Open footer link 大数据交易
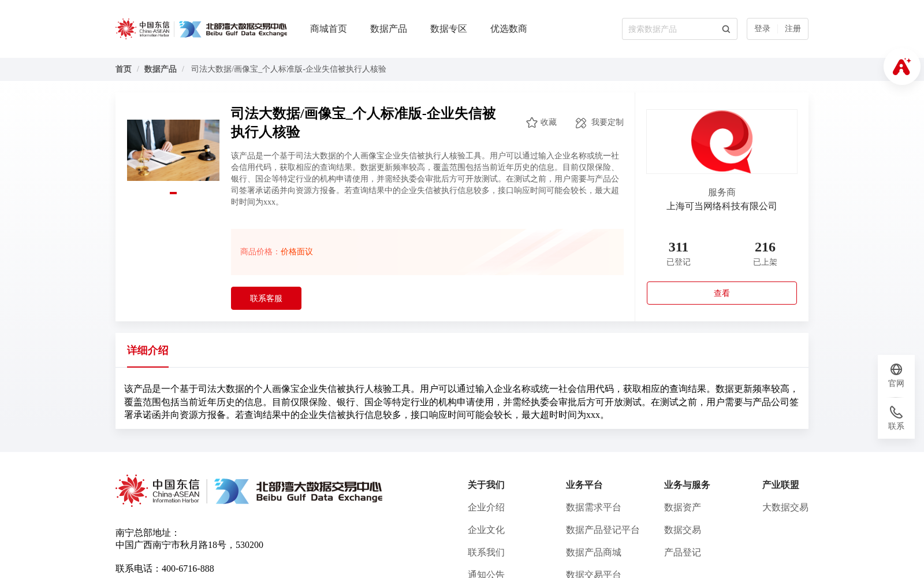This screenshot has width=924, height=578. [x=785, y=507]
